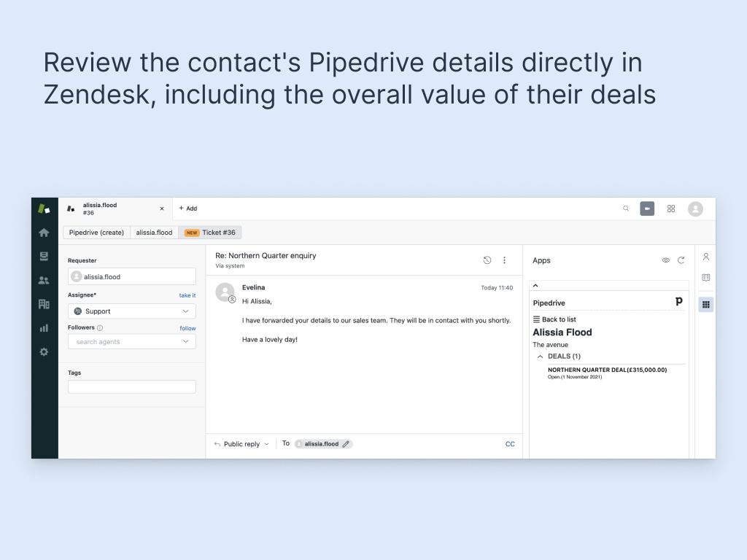Click the Pipedrive logo in the Apps panel

point(678,300)
